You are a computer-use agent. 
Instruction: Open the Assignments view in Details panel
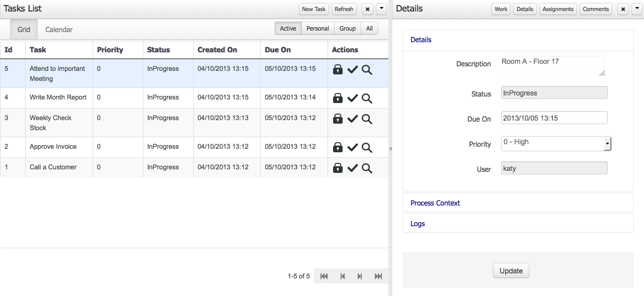point(557,9)
